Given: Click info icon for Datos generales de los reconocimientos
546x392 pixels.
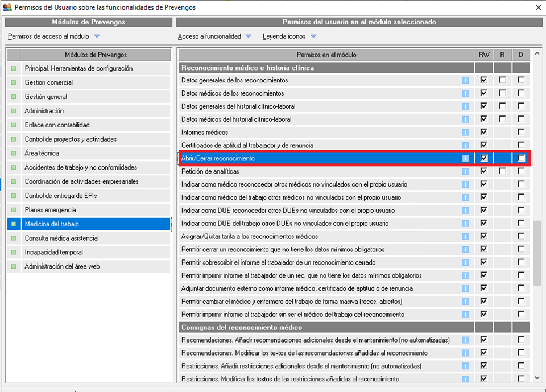Looking at the screenshot, I should 466,81.
